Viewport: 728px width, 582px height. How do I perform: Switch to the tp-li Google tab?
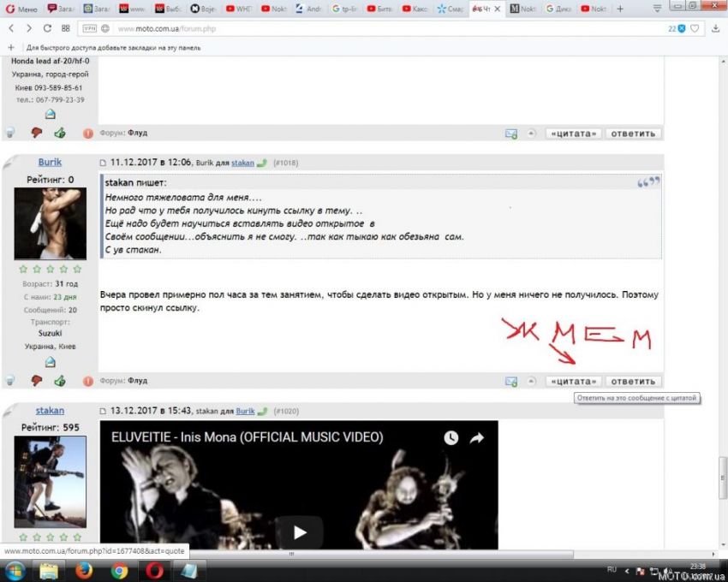344,9
